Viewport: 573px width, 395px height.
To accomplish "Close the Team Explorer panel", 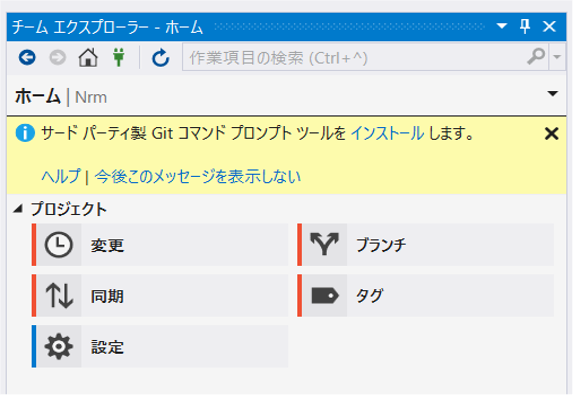I will point(549,26).
